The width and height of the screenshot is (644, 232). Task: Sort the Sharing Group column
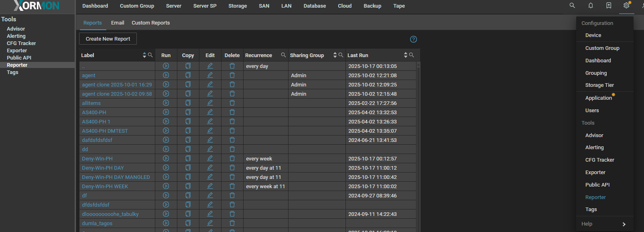click(x=335, y=55)
